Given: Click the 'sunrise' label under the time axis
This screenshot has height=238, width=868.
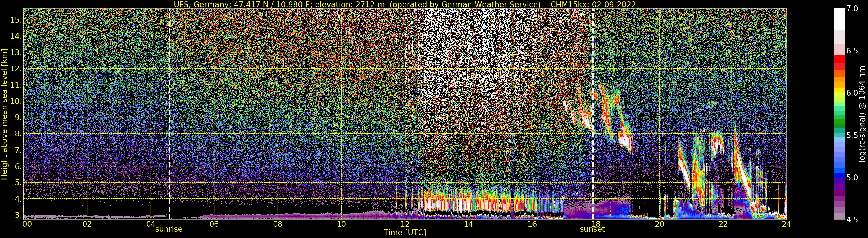Looking at the screenshot, I should tap(169, 229).
